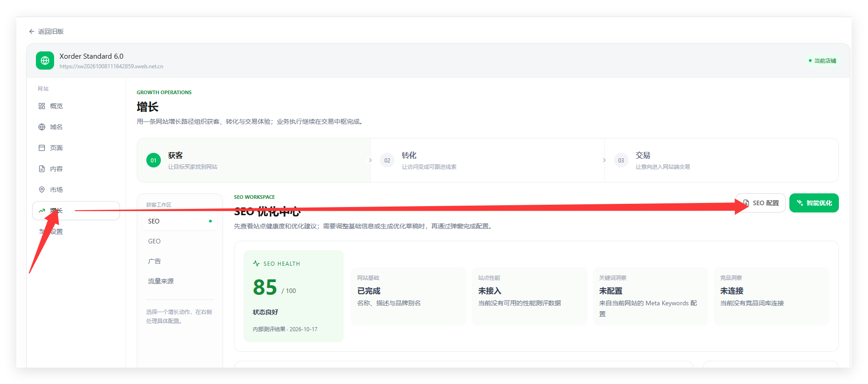
Task: Open the 竞品洞察 card showing 未连接
Action: (771, 296)
